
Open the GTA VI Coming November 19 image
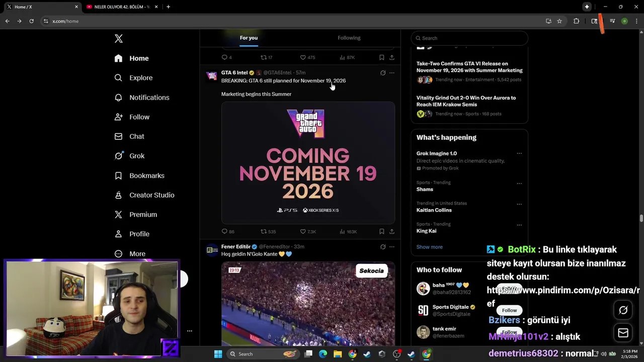coord(308,163)
